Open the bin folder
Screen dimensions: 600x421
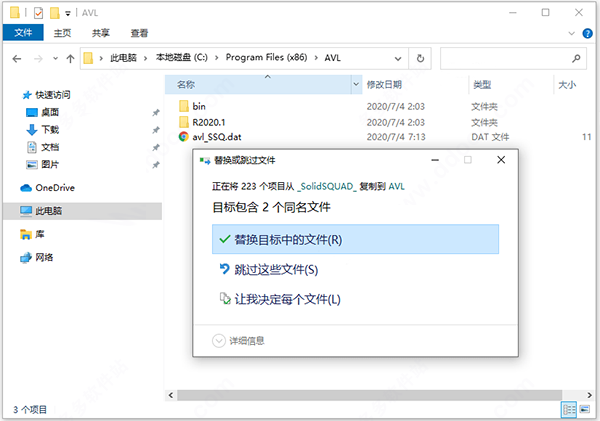[199, 106]
